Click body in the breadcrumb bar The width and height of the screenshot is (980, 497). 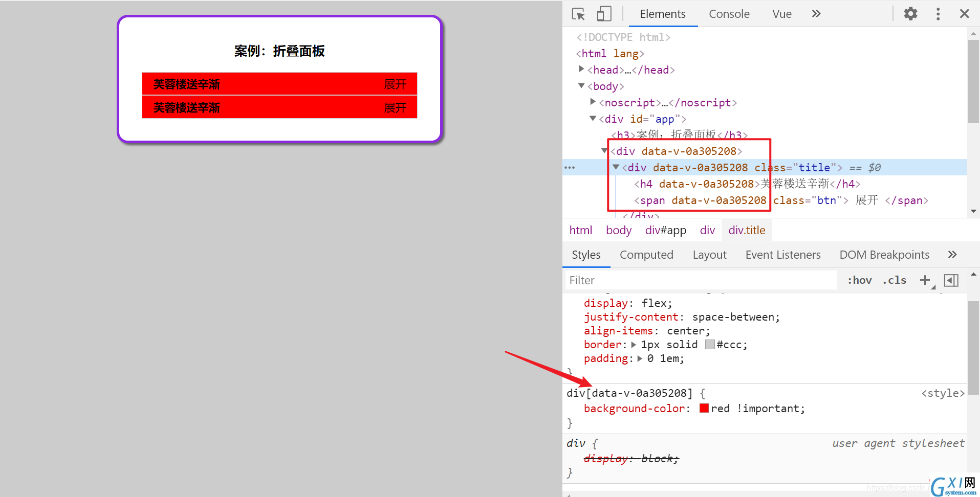pyautogui.click(x=619, y=230)
